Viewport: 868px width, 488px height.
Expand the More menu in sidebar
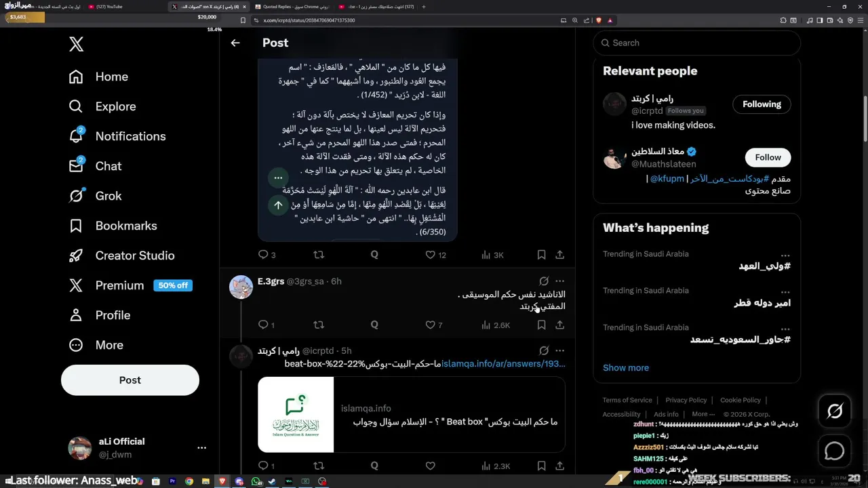[x=96, y=345]
